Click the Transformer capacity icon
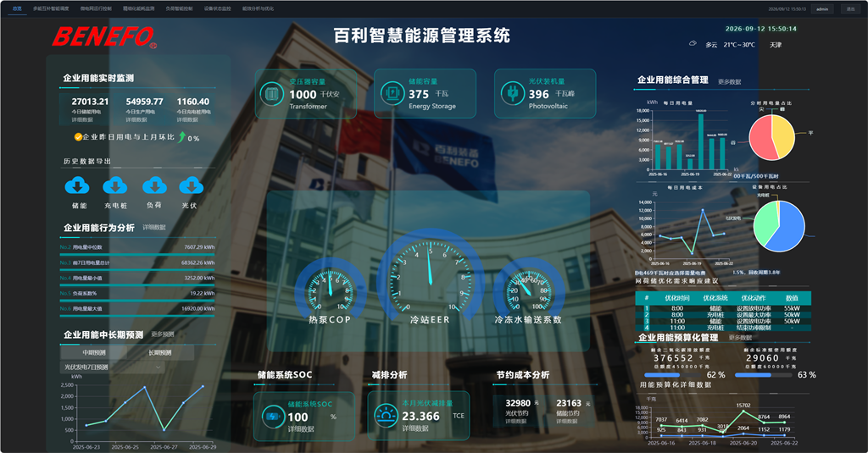Image resolution: width=868 pixels, height=453 pixels. 271,93
